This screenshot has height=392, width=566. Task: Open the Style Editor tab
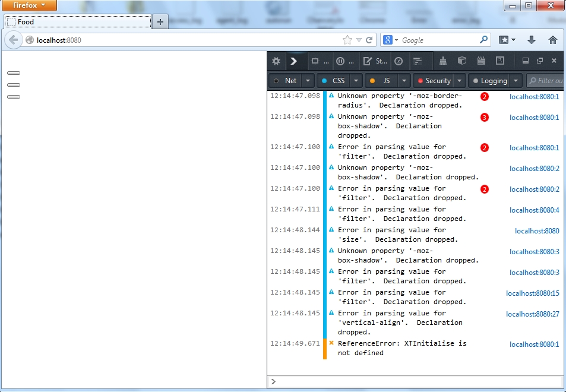[x=375, y=61]
